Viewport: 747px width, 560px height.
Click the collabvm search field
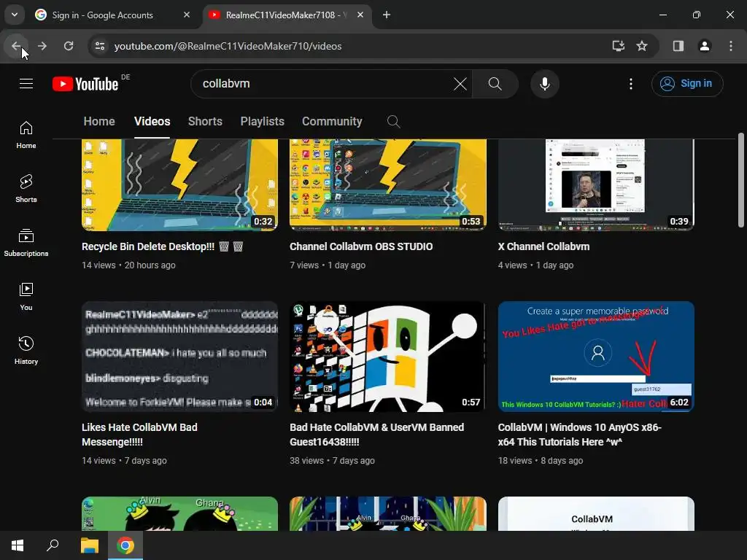point(324,84)
